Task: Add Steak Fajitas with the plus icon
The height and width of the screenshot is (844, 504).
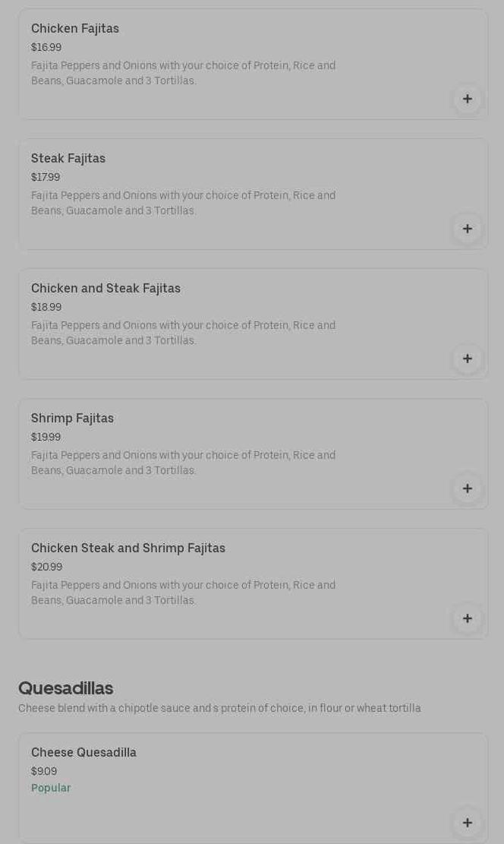Action: coord(467,229)
